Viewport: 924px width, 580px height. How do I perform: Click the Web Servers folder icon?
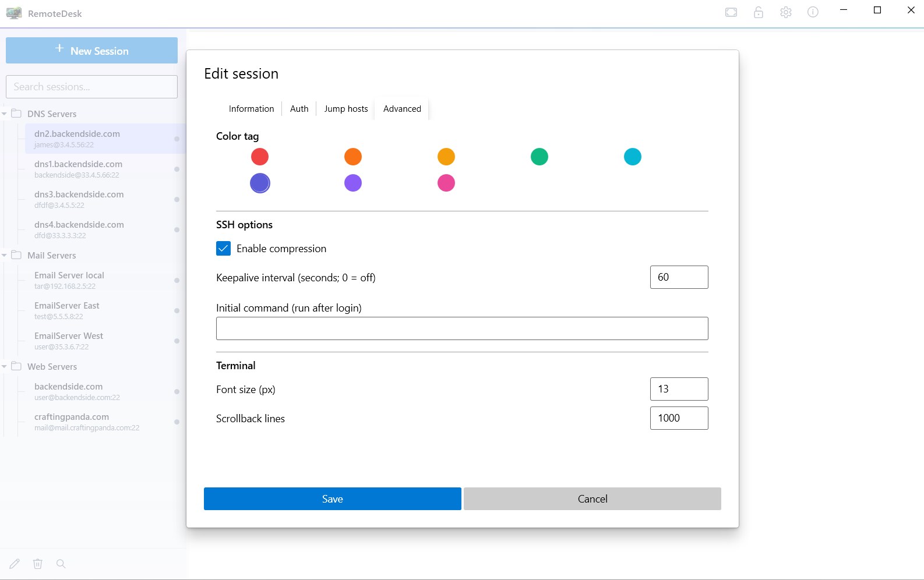[x=16, y=366]
